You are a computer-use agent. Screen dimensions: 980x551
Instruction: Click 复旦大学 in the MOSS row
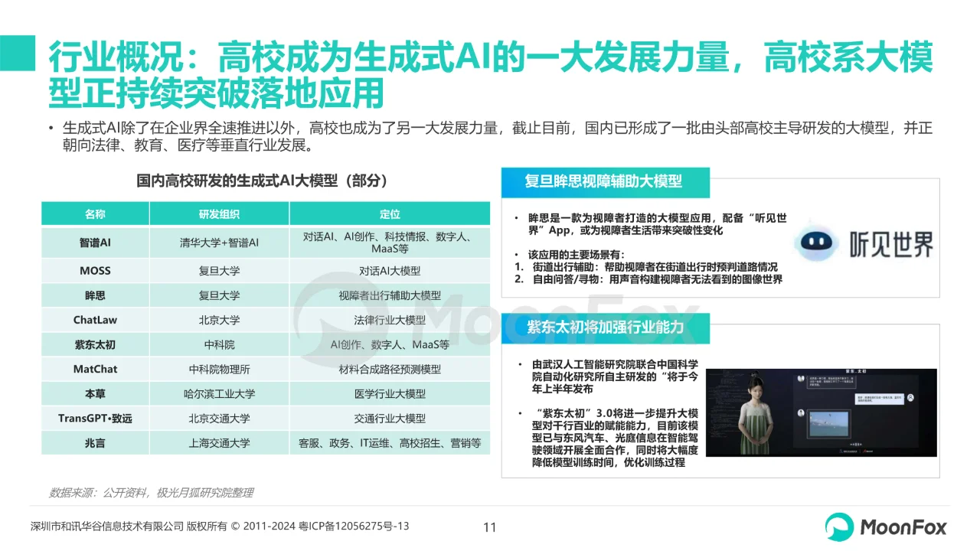click(219, 271)
